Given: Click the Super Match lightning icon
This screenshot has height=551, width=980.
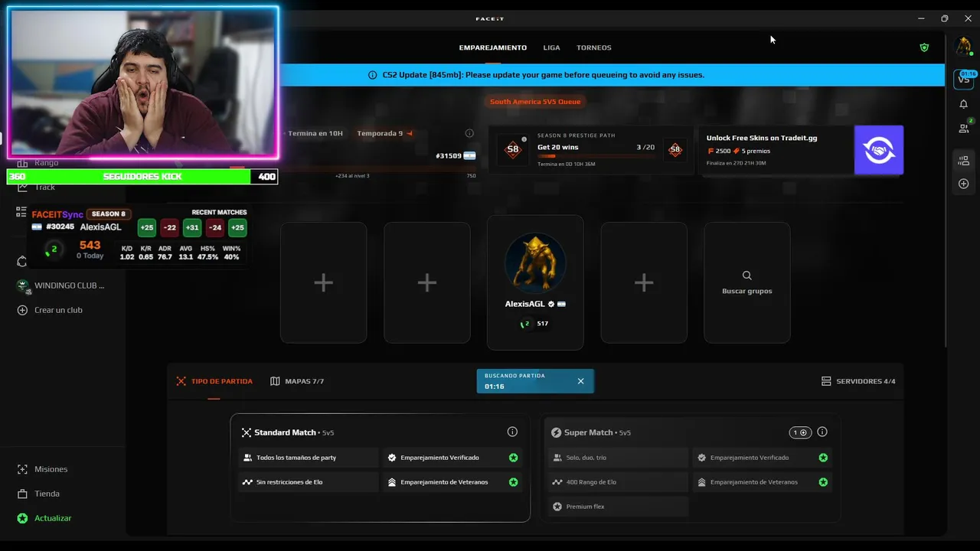Looking at the screenshot, I should coord(557,432).
